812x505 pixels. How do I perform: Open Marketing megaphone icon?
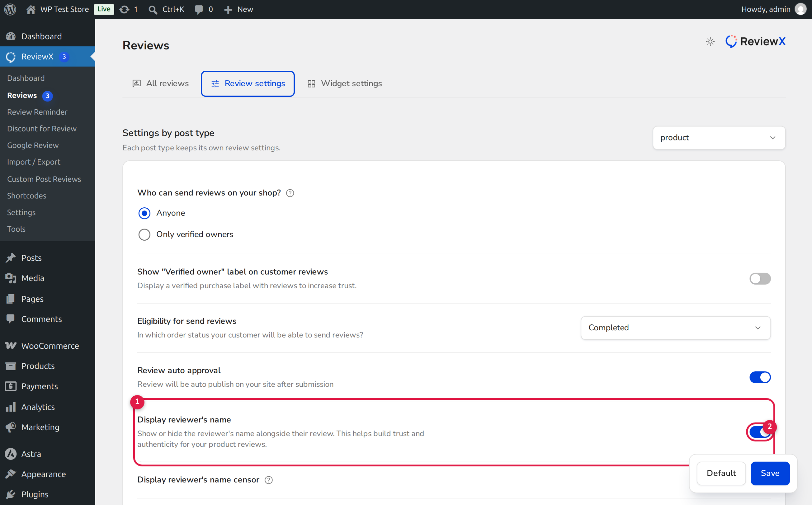pos(11,427)
